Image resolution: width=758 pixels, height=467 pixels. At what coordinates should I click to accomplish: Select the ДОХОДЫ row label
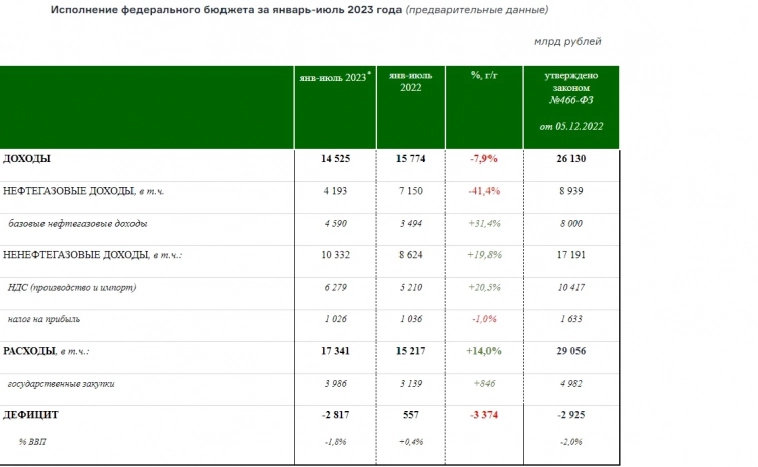pos(28,159)
